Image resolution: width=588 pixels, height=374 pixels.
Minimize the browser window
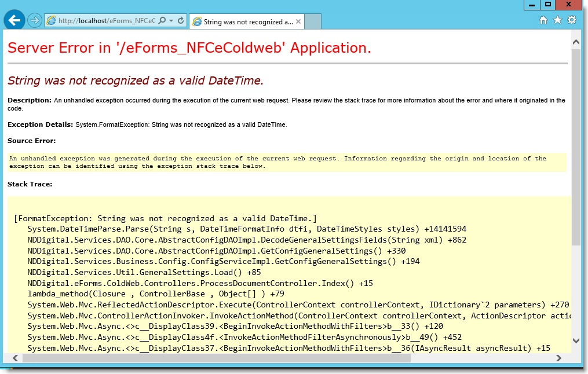click(x=531, y=5)
